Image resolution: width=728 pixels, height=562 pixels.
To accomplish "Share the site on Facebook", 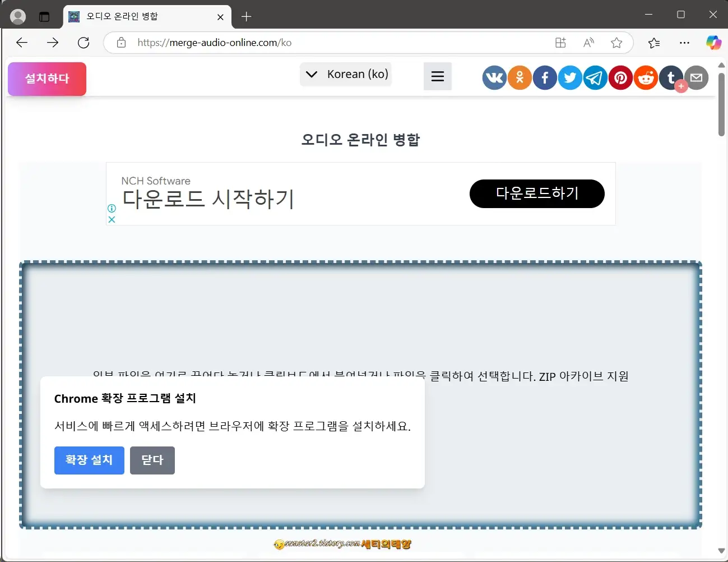I will (545, 77).
